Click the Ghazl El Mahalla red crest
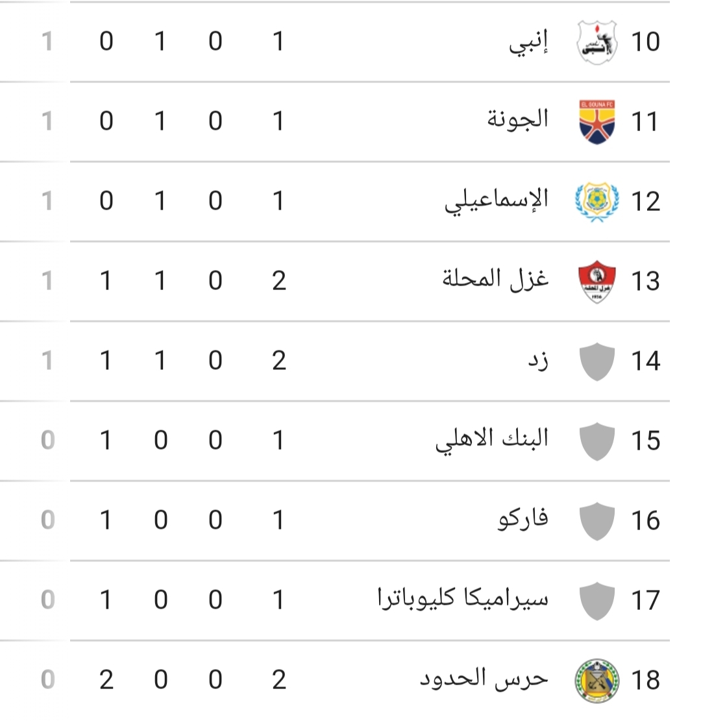 tap(597, 282)
